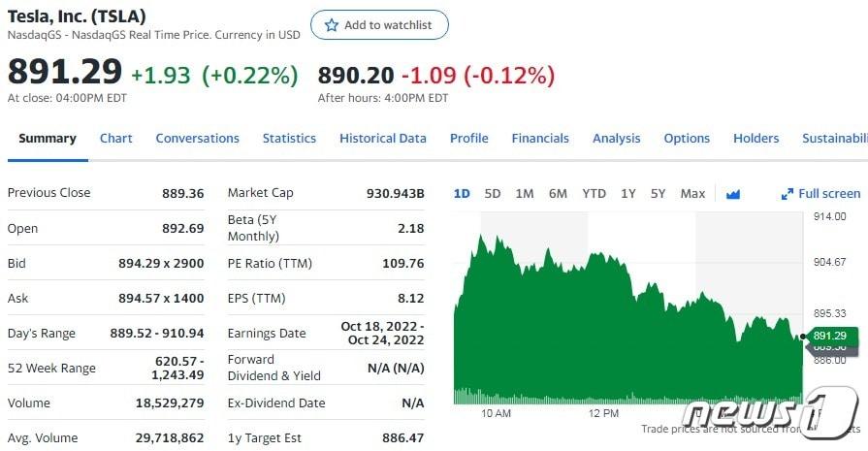
Task: Open the Conversations tab
Action: pyautogui.click(x=197, y=139)
